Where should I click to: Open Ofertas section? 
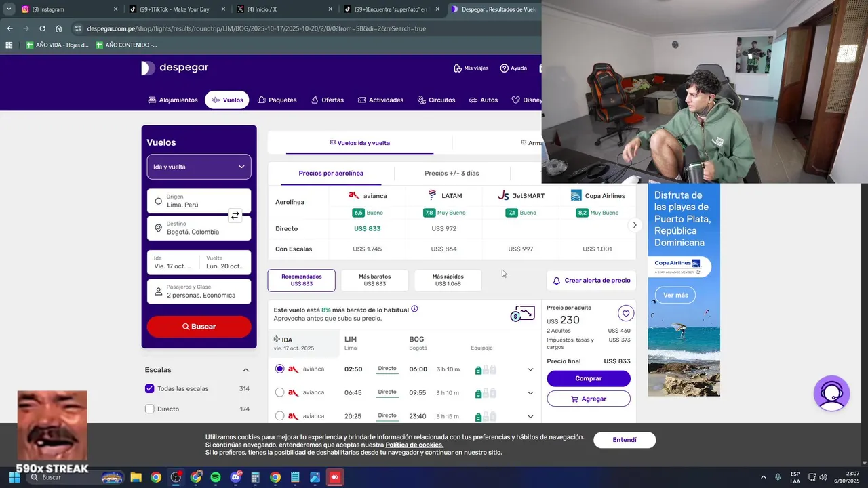327,100
